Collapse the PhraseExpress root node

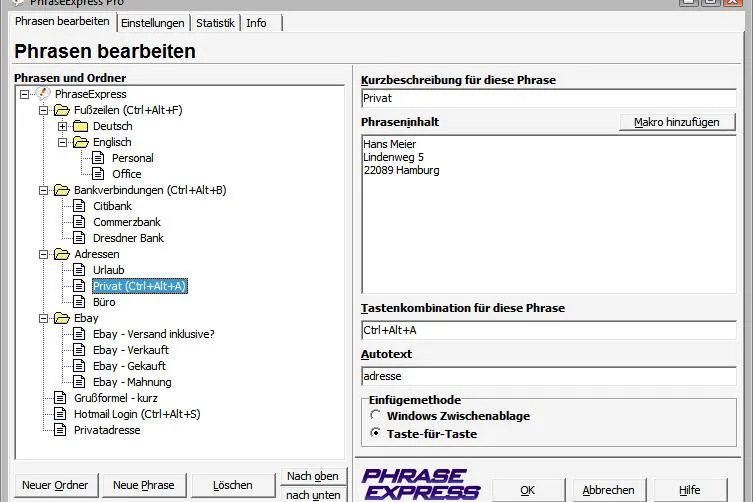[24, 95]
